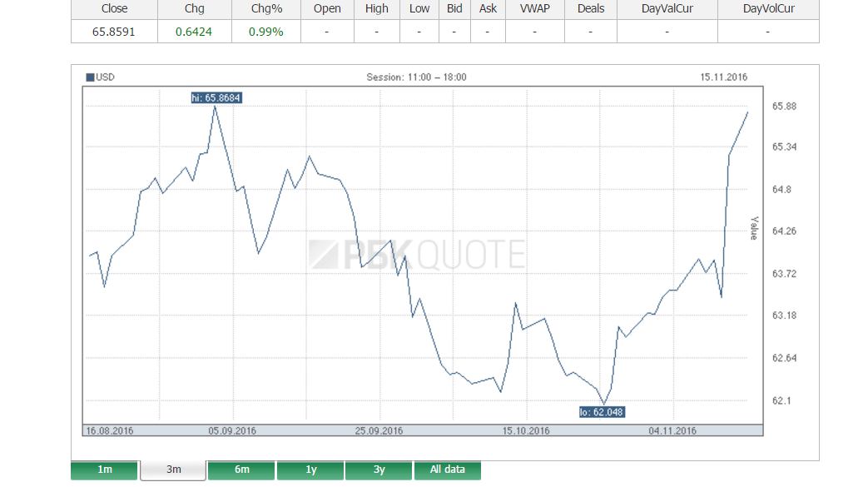Click the 64.8 value axis label
This screenshot has width=868, height=487.
pyautogui.click(x=781, y=190)
